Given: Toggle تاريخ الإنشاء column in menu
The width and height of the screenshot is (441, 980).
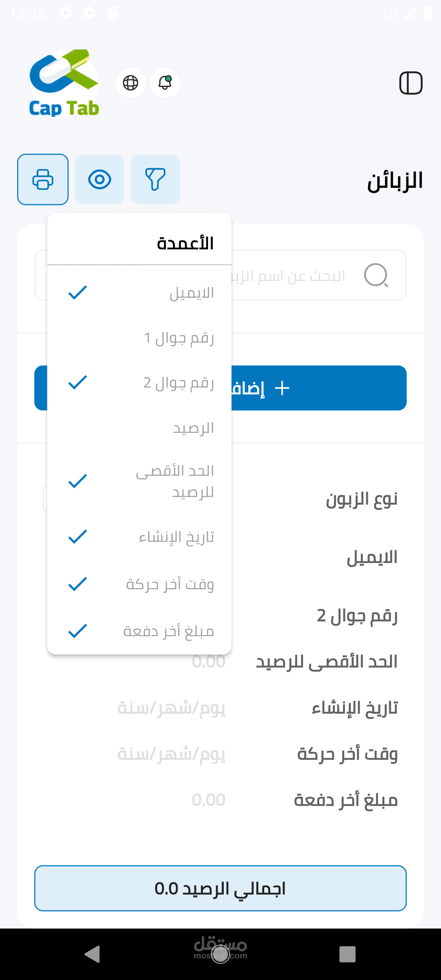Looking at the screenshot, I should (x=140, y=537).
